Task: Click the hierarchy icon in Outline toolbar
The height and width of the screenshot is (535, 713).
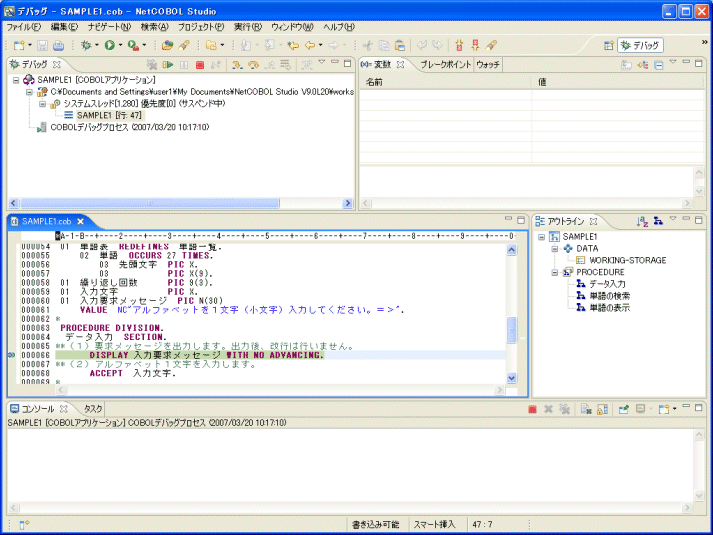Action: [x=658, y=221]
